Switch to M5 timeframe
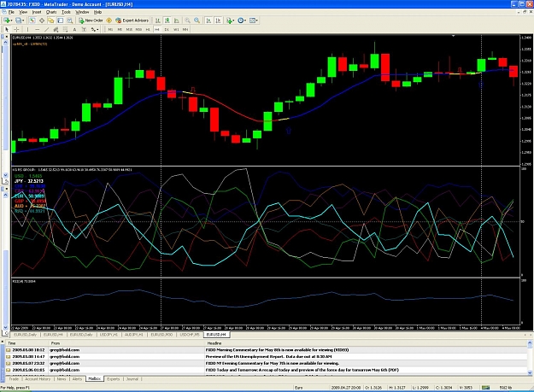Viewport: 534px width, 392px height. pyautogui.click(x=120, y=30)
